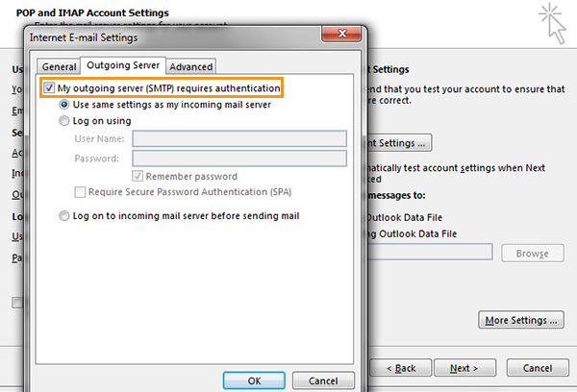Choose Log on to incoming mail server before sending
577x392 pixels.
64,216
